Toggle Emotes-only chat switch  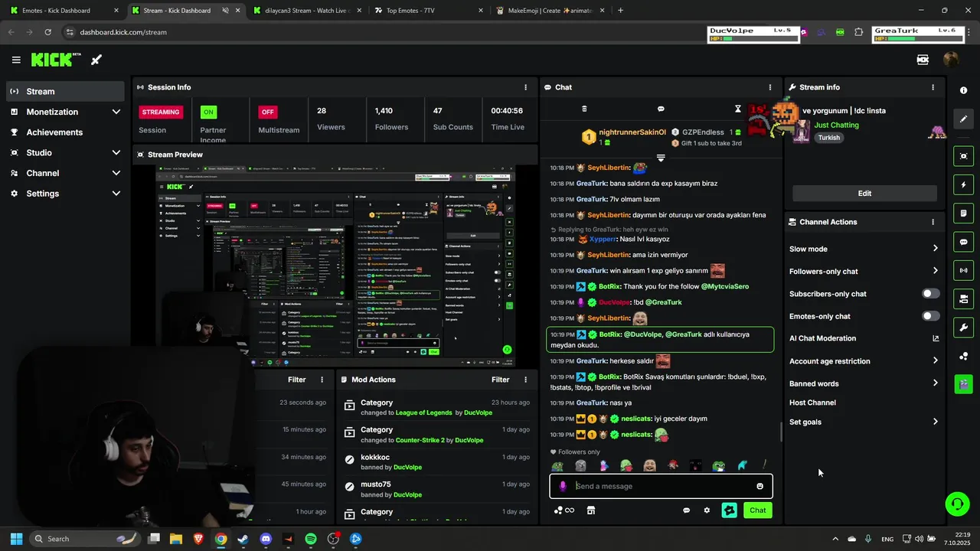click(x=930, y=316)
